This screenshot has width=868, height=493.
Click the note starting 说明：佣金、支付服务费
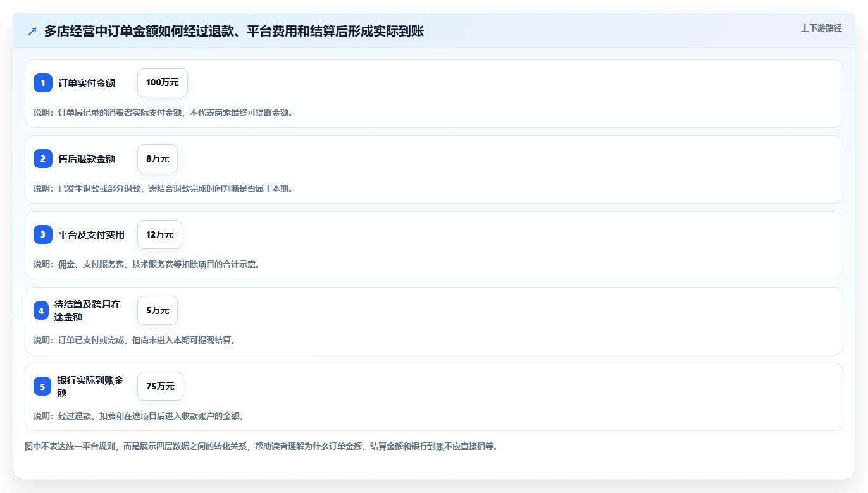(x=147, y=264)
